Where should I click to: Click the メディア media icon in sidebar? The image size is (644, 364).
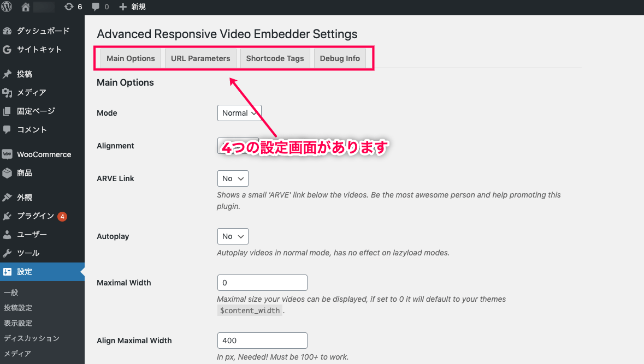coord(7,93)
